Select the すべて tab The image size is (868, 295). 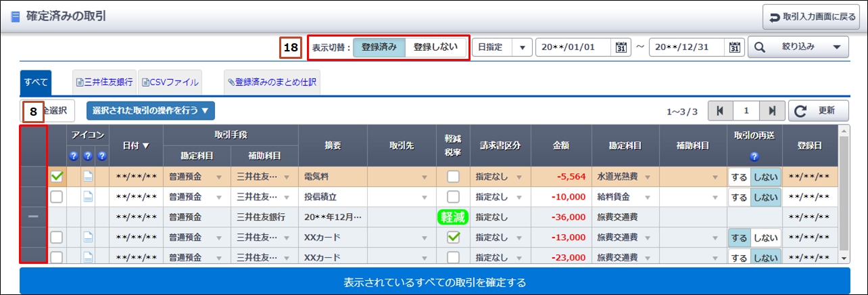[x=36, y=83]
